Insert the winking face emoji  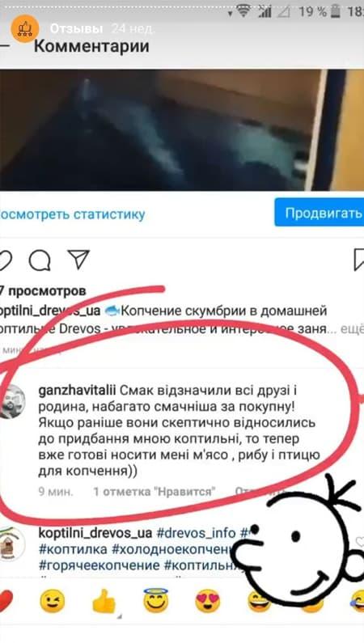(x=52, y=602)
